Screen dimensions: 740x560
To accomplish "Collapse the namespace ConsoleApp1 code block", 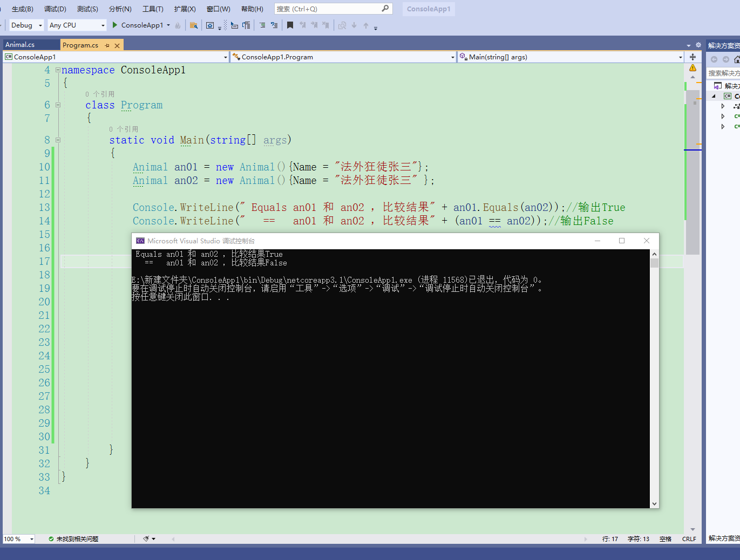I will tap(58, 70).
